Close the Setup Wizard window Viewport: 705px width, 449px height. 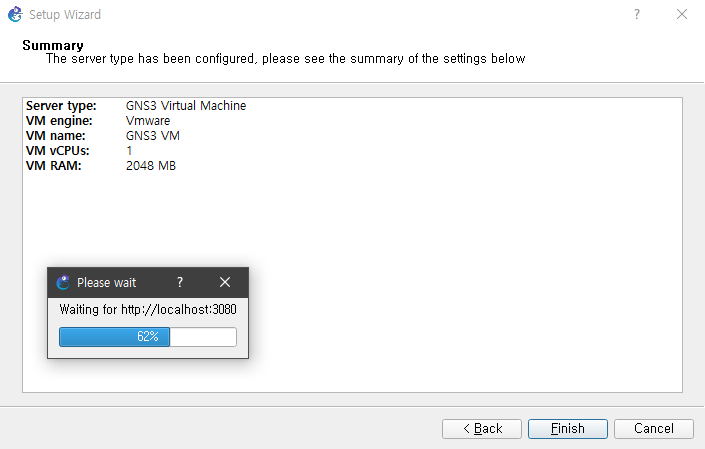(682, 14)
